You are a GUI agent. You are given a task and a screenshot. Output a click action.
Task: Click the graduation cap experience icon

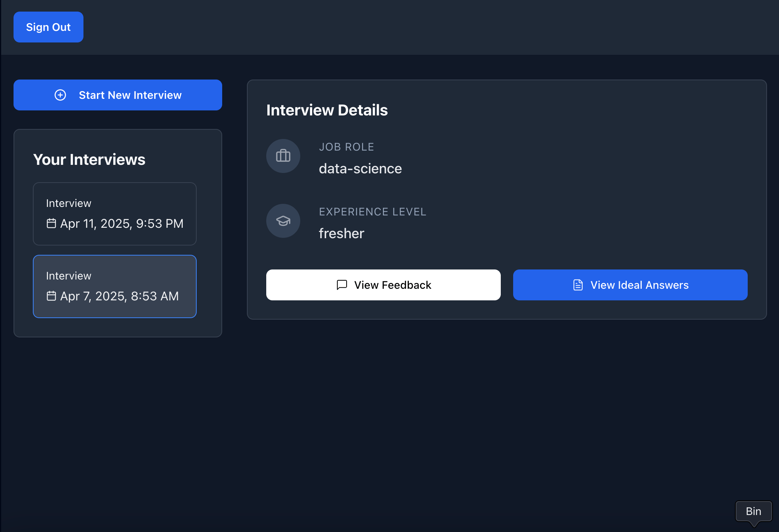click(x=283, y=221)
